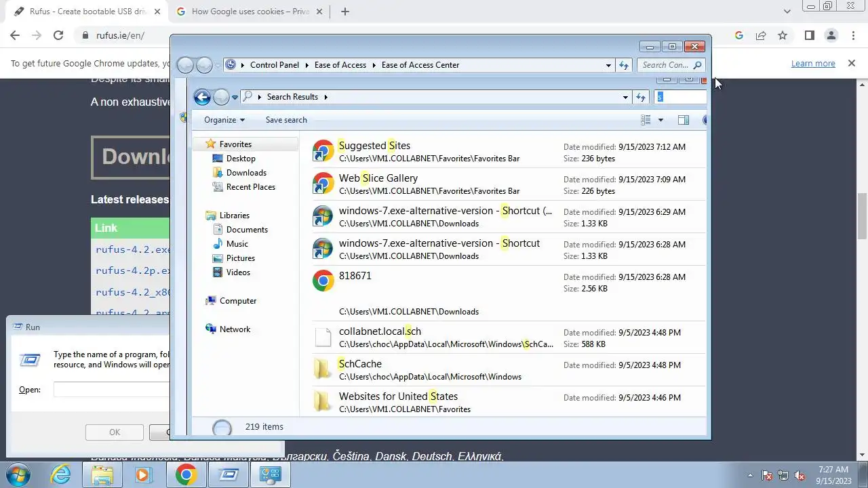
Task: Switch to Control Panel taskbar icon
Action: pyautogui.click(x=271, y=474)
